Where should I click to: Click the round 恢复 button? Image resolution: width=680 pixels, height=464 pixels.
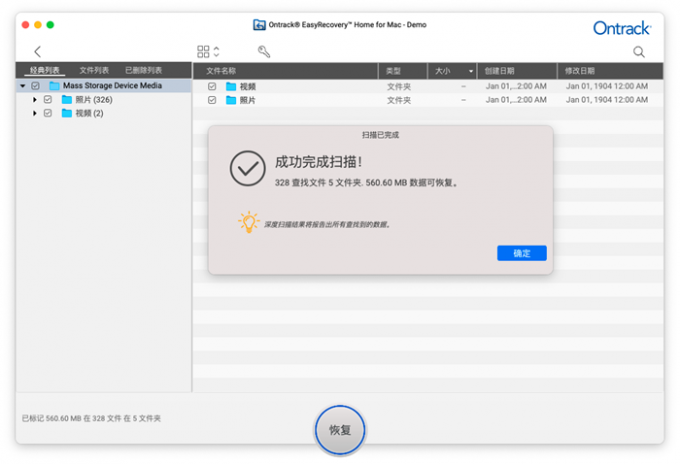click(x=340, y=430)
